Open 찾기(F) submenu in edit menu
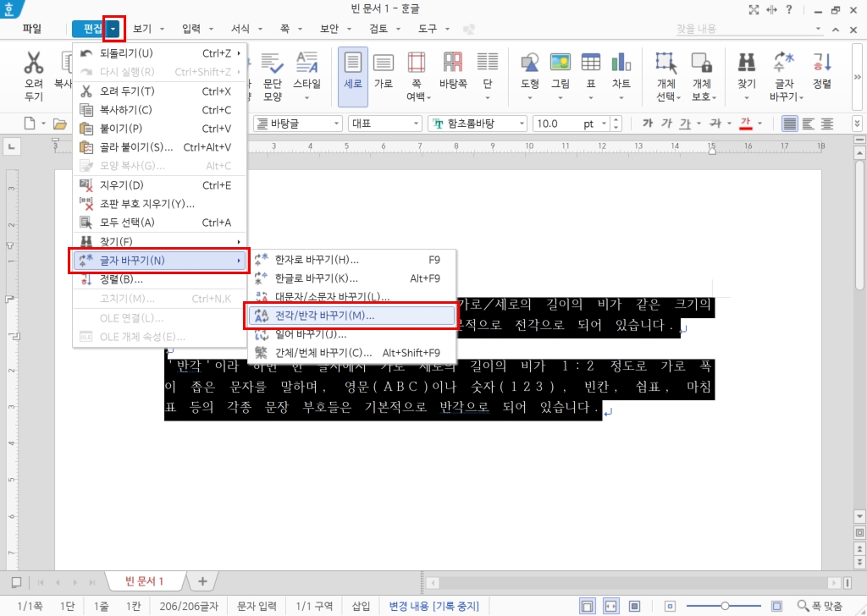This screenshot has height=616, width=867. pos(160,241)
